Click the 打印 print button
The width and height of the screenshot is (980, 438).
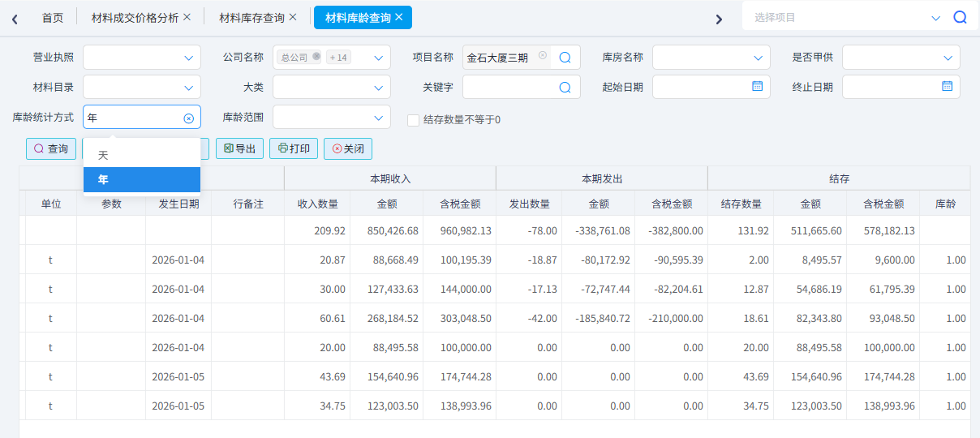(294, 149)
